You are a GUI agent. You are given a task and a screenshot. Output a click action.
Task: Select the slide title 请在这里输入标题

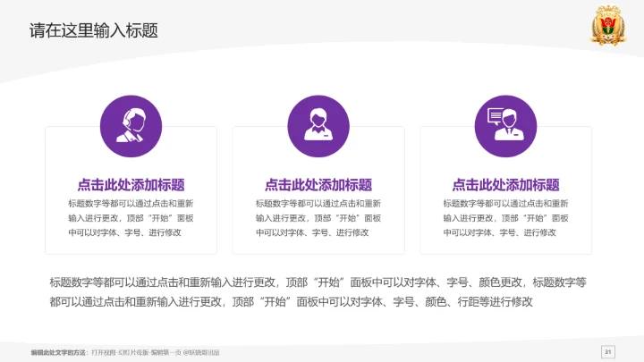pos(94,30)
